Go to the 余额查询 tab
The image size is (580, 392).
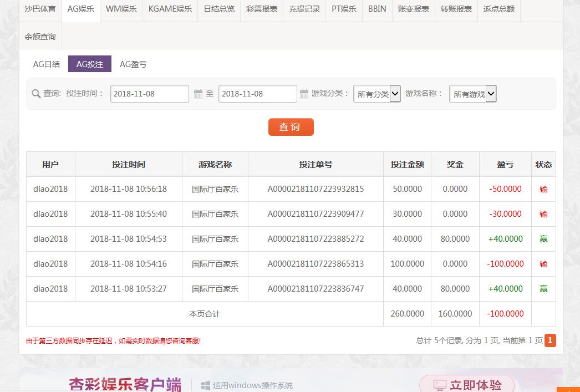point(40,37)
